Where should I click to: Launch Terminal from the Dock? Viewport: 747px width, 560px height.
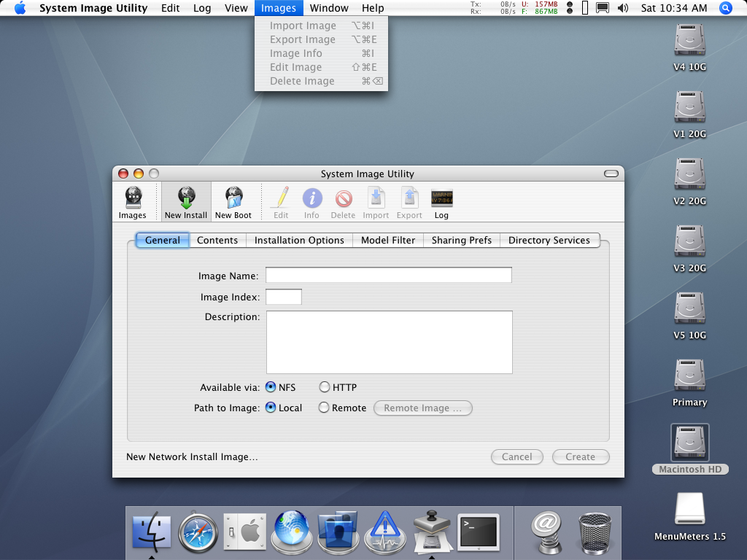point(479,532)
